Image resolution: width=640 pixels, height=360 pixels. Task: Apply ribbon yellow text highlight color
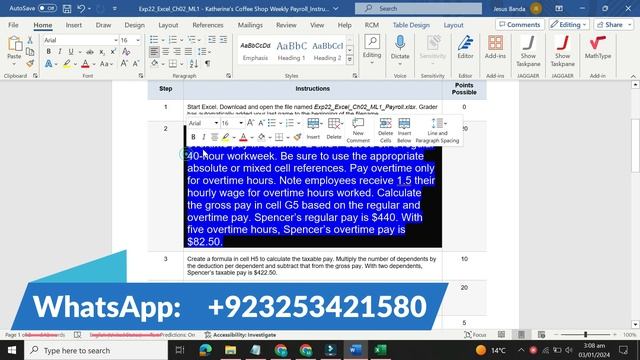click(x=67, y=64)
